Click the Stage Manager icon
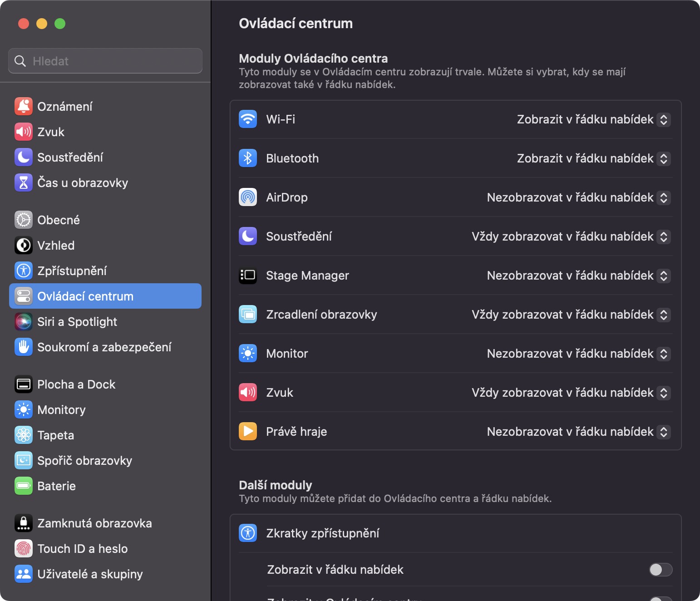Screen dimensions: 700x601 click(248, 276)
